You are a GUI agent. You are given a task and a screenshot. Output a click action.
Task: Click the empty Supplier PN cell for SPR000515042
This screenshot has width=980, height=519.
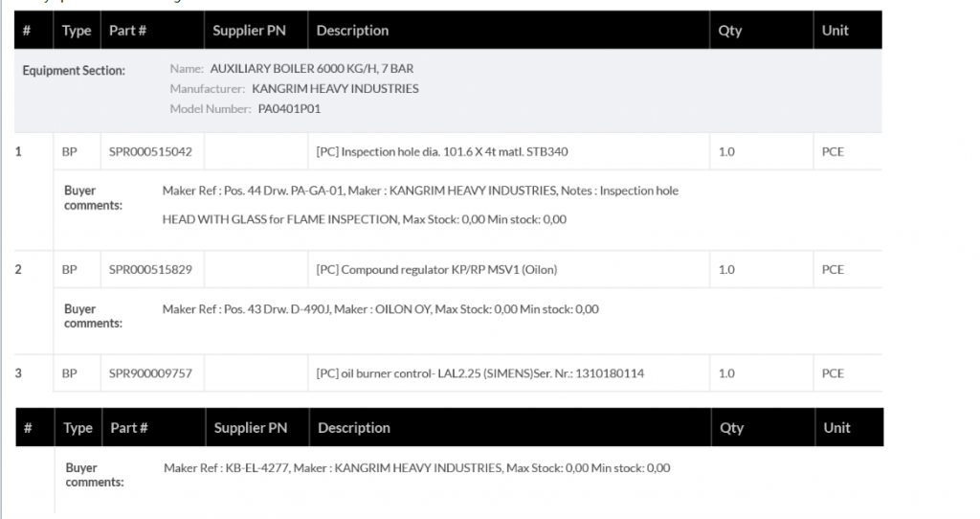pos(256,151)
